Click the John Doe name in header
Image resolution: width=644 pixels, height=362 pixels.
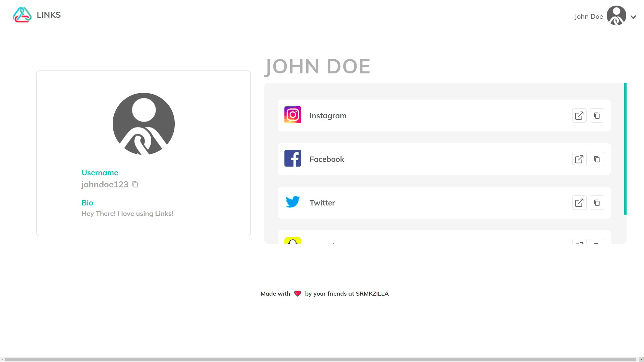click(x=588, y=16)
